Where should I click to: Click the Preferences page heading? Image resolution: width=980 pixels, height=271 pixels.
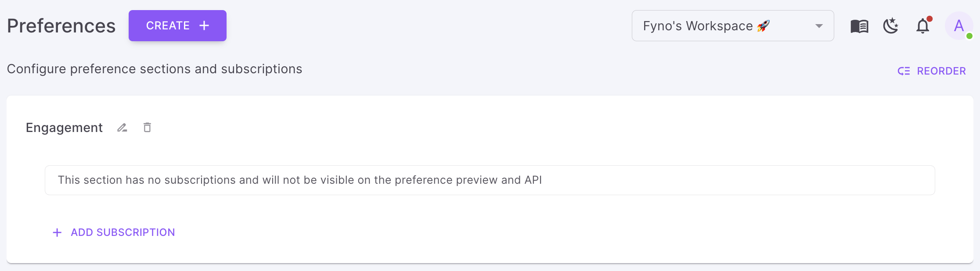coord(61,26)
